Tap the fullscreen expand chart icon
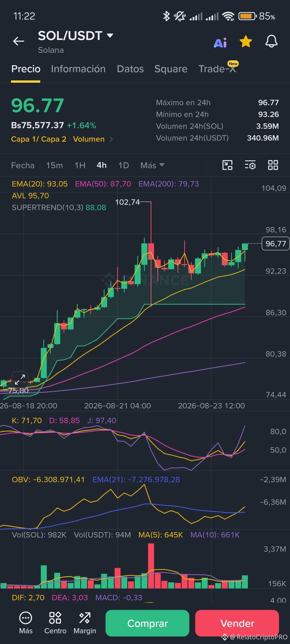The height and width of the screenshot is (644, 290). [x=20, y=379]
